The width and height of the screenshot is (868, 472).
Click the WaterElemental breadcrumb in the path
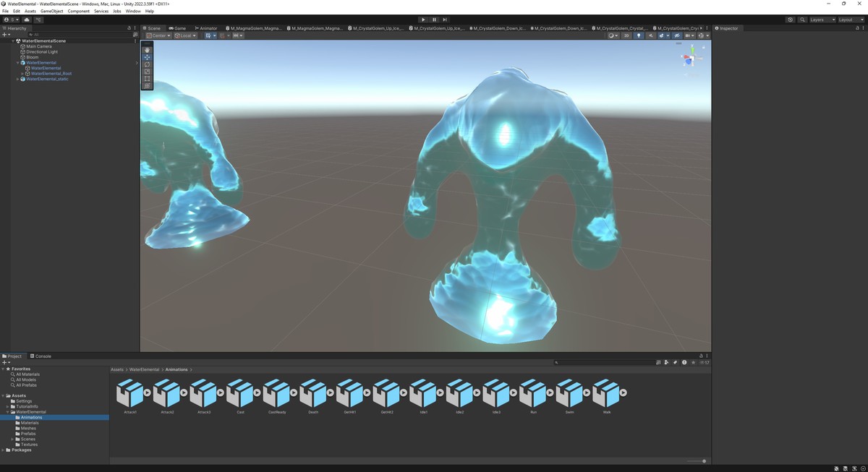click(144, 369)
